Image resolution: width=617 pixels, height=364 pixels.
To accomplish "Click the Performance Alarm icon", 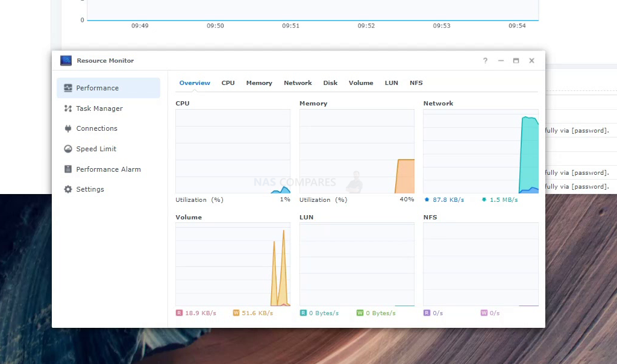I will click(x=68, y=169).
